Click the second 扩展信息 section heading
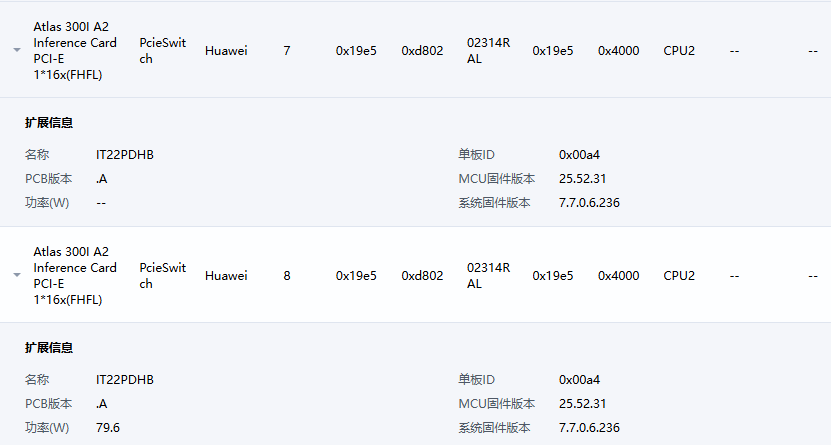Screen dimensions: 831x445 click(49, 348)
